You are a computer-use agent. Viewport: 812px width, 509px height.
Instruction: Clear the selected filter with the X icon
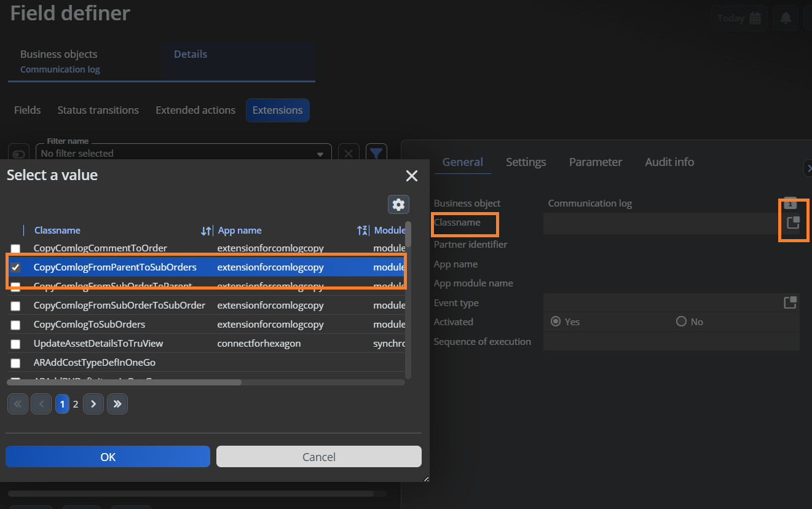(x=349, y=153)
